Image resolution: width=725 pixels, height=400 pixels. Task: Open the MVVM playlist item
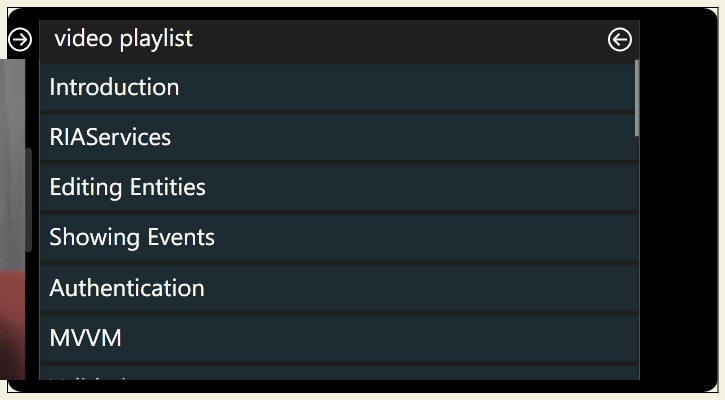(338, 338)
